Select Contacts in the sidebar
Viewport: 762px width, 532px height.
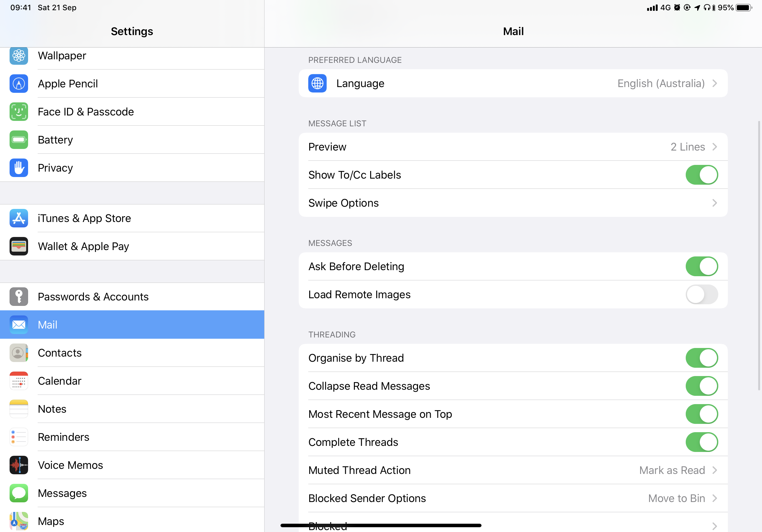click(x=132, y=353)
